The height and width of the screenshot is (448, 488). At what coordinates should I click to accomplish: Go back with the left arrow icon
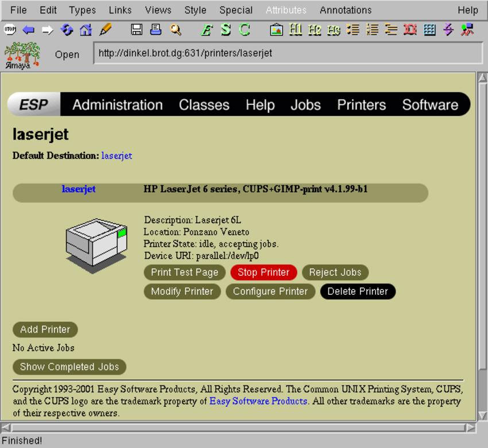29,30
